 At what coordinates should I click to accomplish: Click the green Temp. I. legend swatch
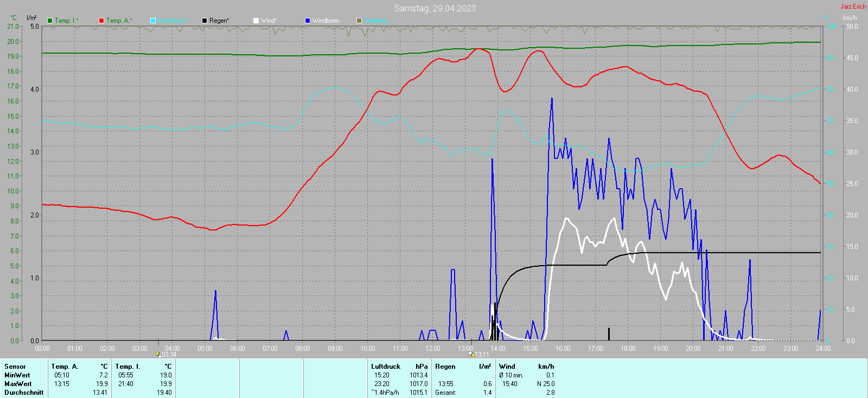pyautogui.click(x=50, y=21)
